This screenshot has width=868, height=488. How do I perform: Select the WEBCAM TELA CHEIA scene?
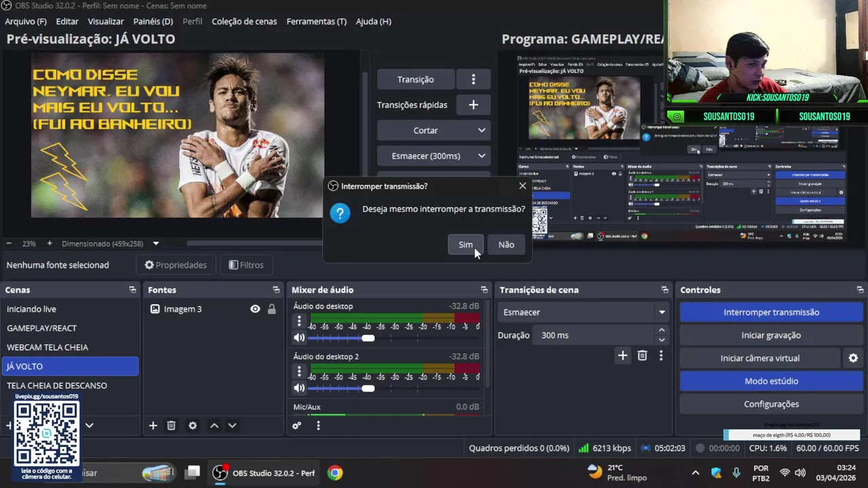(71, 347)
